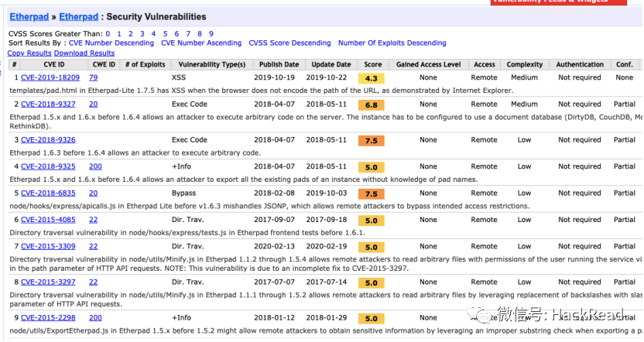
Task: Open CVE-2018-9325 details
Action: tap(48, 166)
